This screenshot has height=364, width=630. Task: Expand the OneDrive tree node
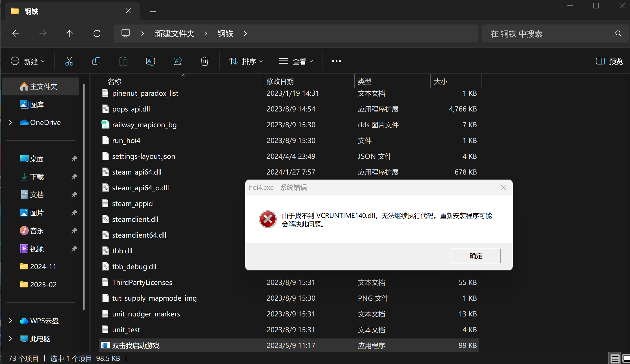(x=10, y=122)
